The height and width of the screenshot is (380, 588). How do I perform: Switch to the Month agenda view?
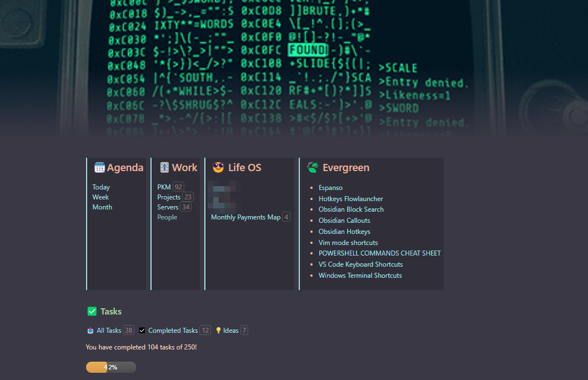tap(102, 207)
